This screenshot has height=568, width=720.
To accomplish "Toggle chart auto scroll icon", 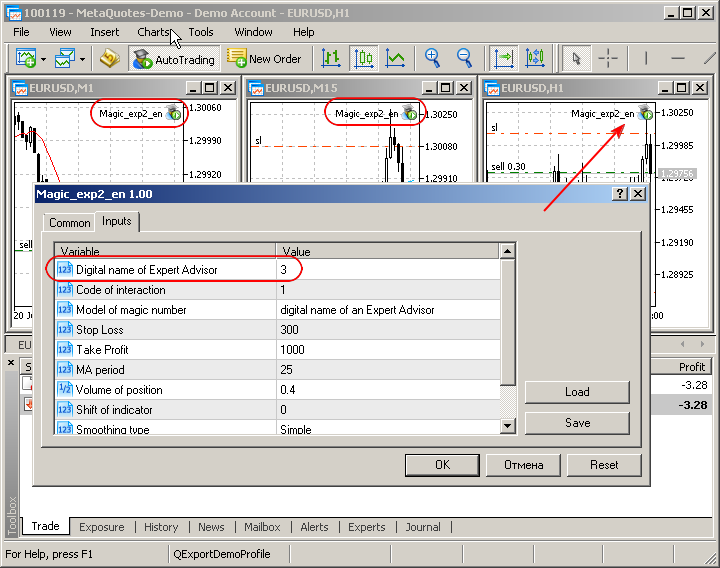I will coord(504,58).
